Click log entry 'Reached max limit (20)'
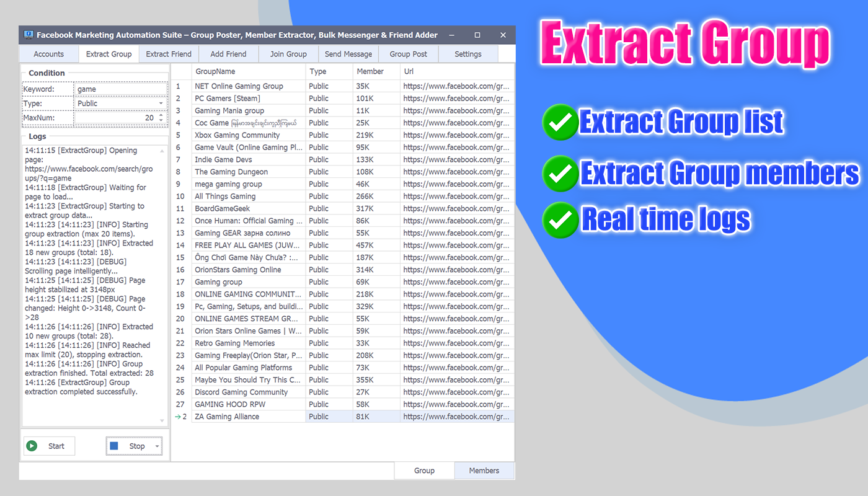 click(x=87, y=350)
